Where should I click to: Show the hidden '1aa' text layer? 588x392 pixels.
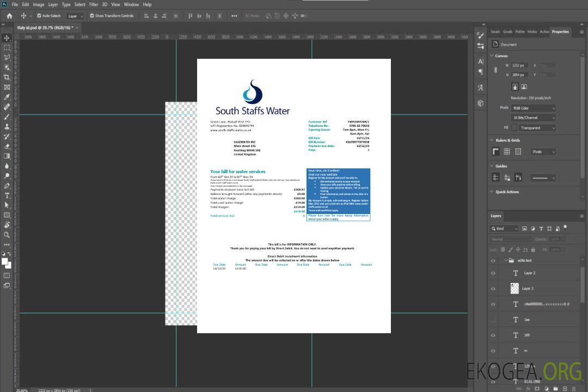pyautogui.click(x=493, y=320)
